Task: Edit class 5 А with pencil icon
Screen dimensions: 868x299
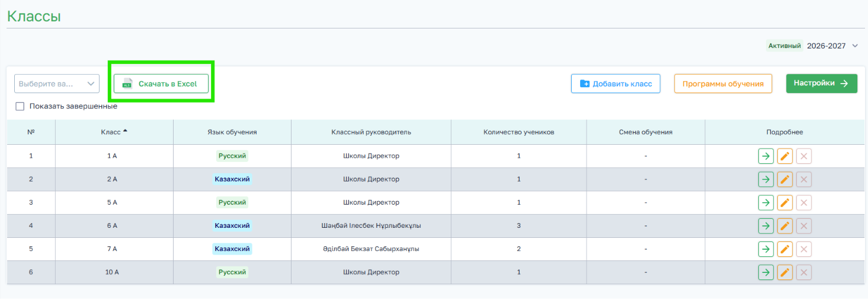Action: pyautogui.click(x=785, y=202)
